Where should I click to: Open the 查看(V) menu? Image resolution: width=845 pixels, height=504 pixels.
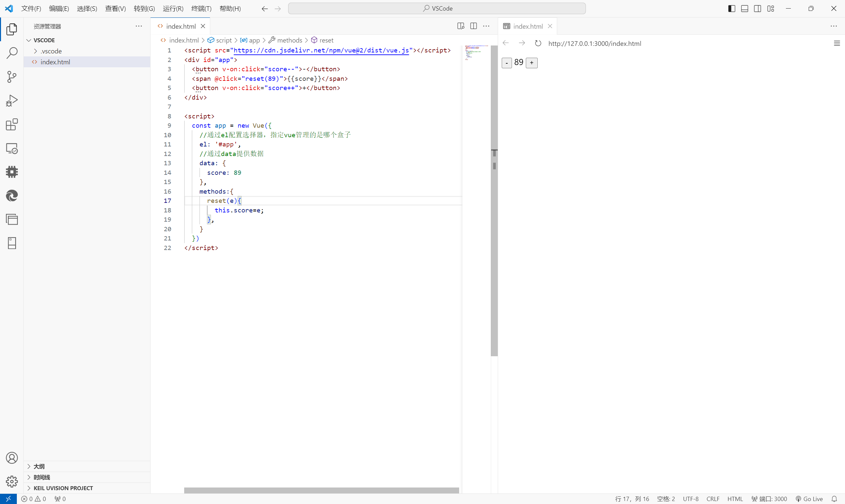tap(116, 9)
